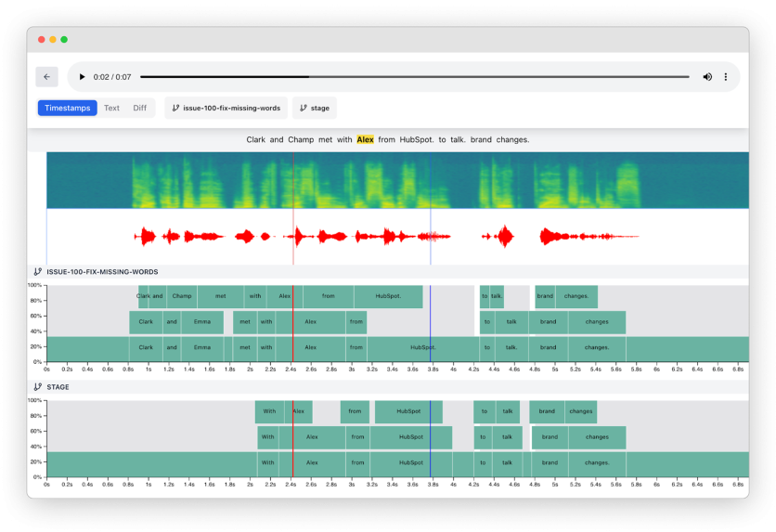The height and width of the screenshot is (532, 776).
Task: Click the audio progress seek bar
Action: 414,77
